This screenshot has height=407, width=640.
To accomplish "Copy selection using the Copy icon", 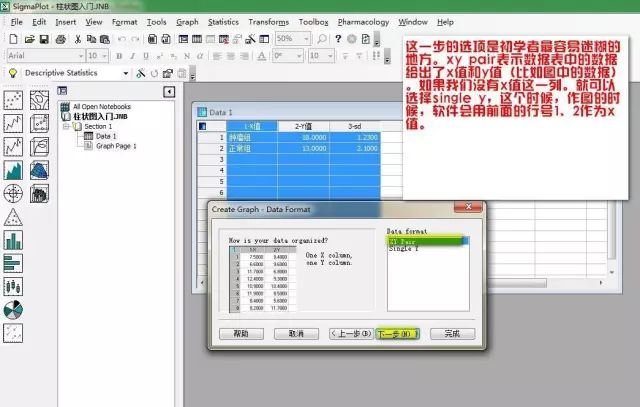I will (91, 39).
